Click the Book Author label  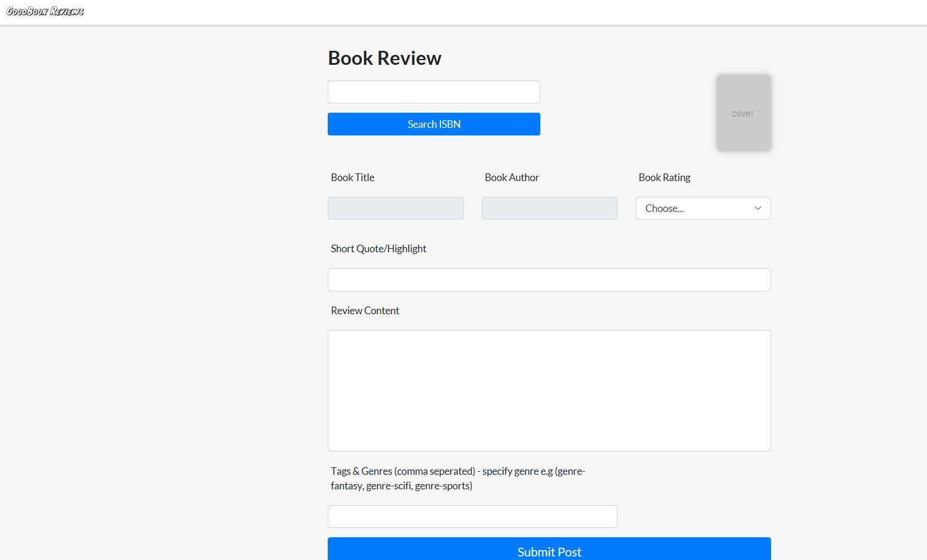click(x=512, y=178)
